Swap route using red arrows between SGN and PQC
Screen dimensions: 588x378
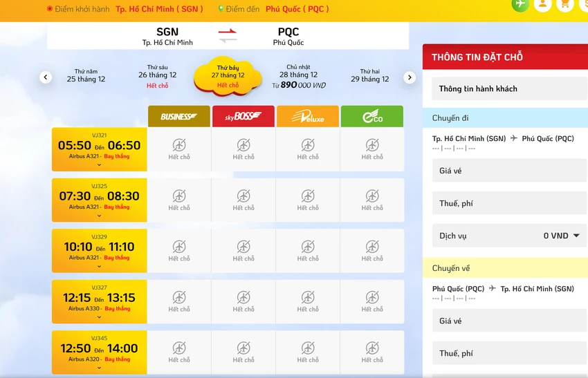[x=228, y=36]
